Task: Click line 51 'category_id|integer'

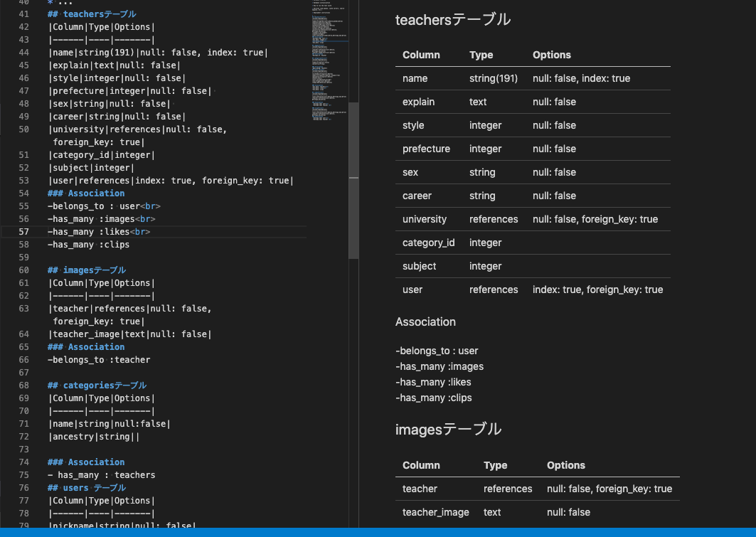Action: (101, 155)
